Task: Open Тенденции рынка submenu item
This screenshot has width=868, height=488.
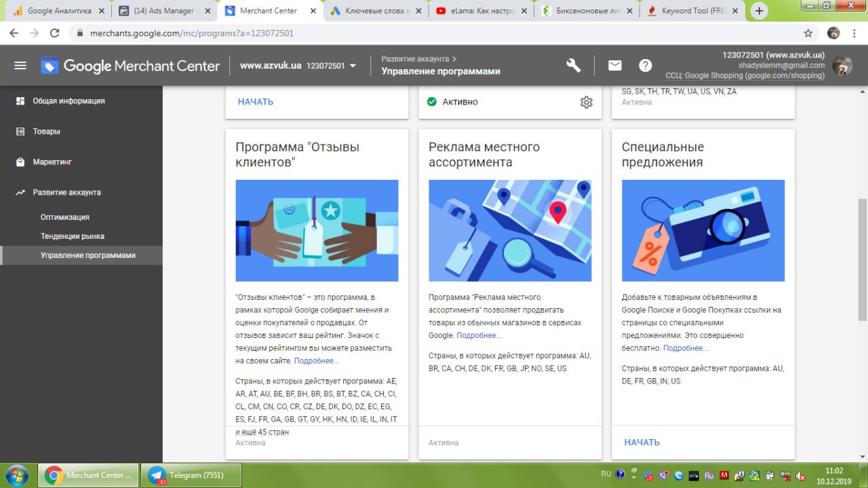Action: (73, 236)
